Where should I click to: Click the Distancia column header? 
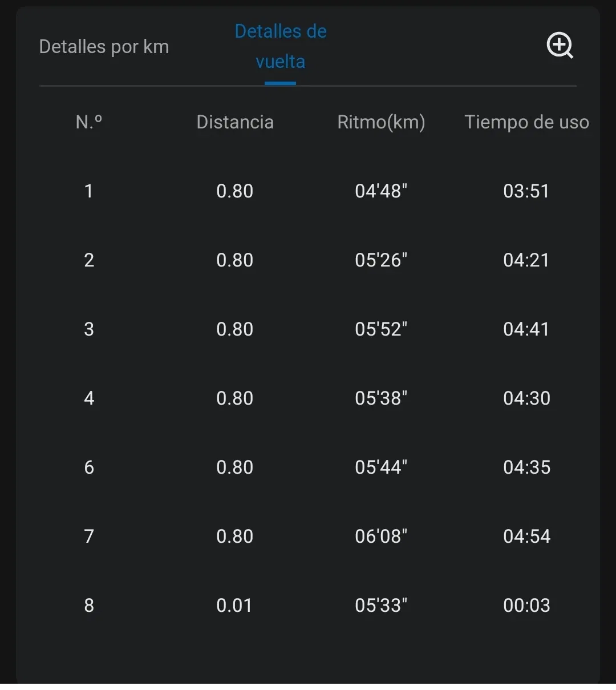235,122
